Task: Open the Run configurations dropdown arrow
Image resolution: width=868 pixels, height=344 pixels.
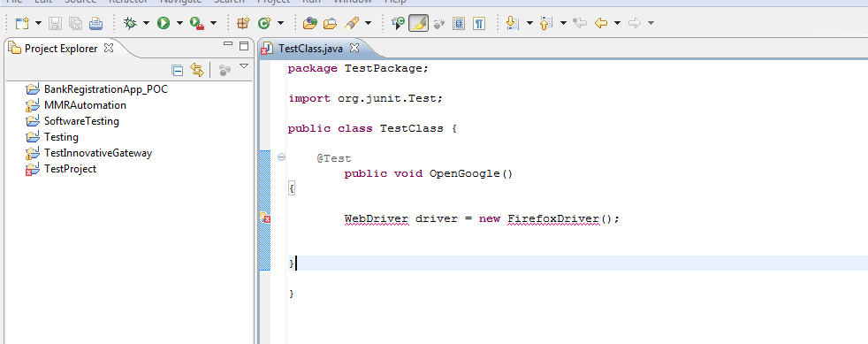Action: (x=179, y=23)
